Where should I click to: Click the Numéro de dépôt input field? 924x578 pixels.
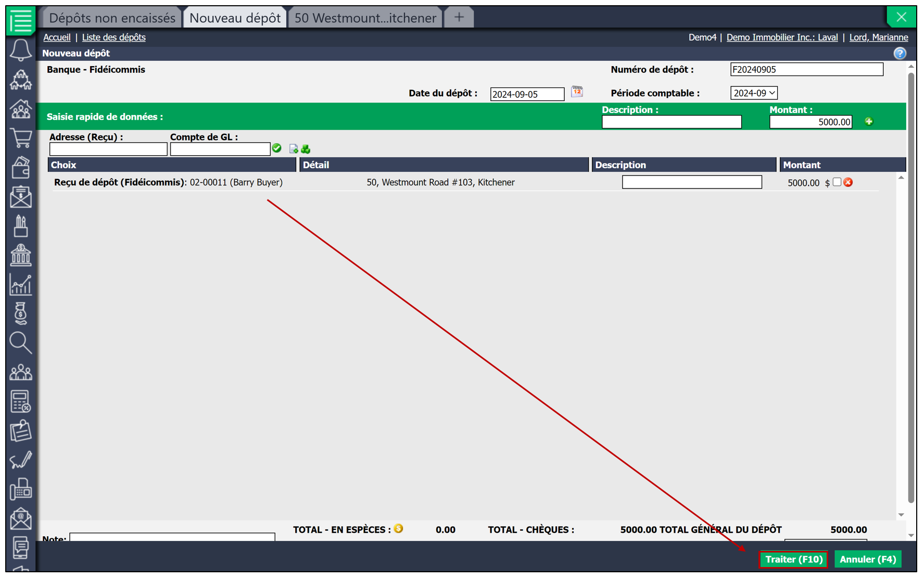click(x=806, y=69)
